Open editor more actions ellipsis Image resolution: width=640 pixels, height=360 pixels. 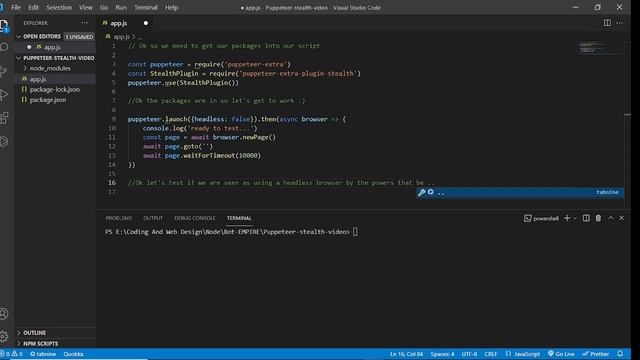coord(620,23)
